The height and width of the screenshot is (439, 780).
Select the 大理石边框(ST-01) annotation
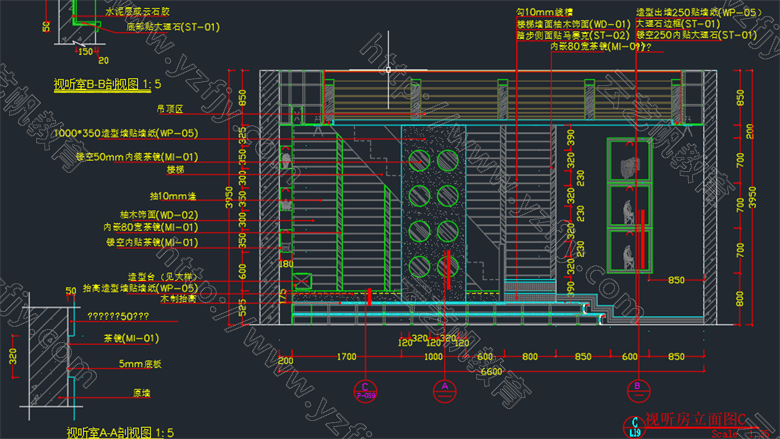point(678,24)
